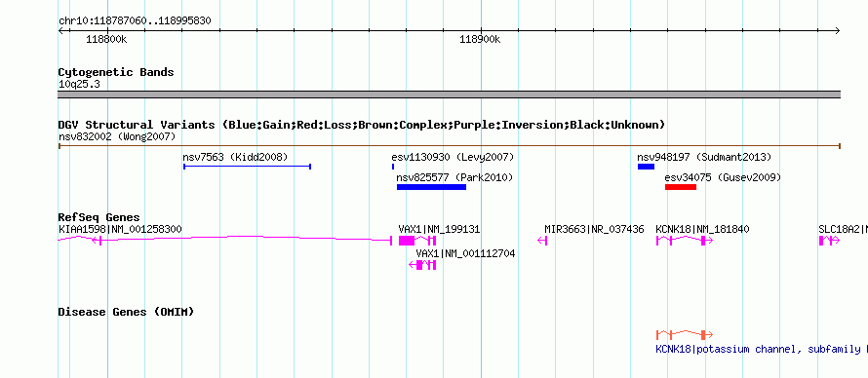Select the VAX1 NM_001112704 gene glyph

pos(422,265)
